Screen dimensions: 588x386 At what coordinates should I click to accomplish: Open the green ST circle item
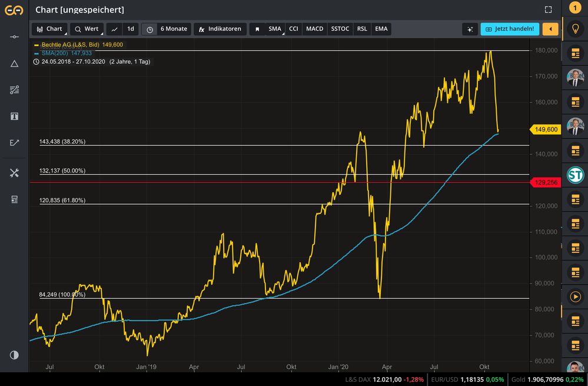[x=575, y=175]
